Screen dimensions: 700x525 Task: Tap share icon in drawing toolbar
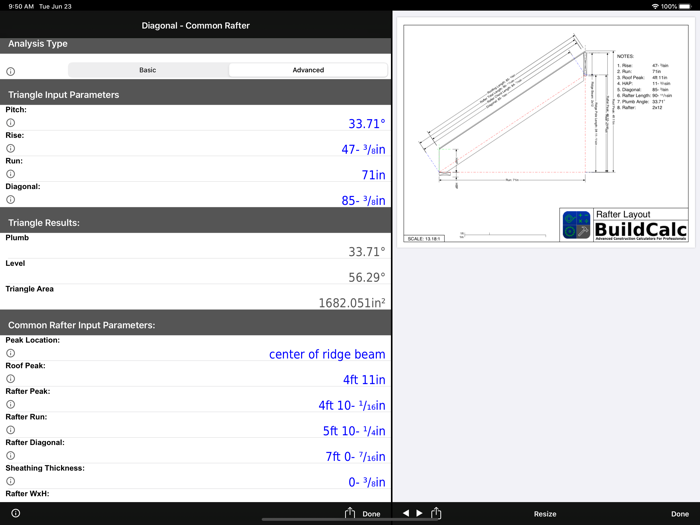[436, 513]
